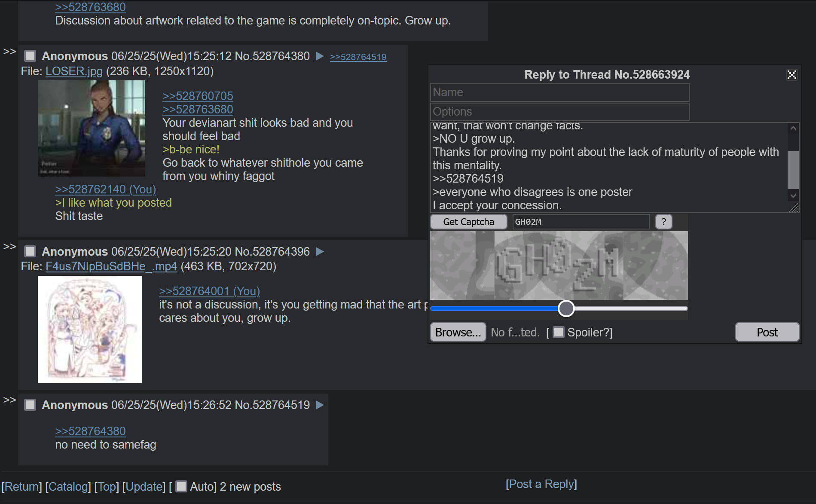Screen dimensions: 816x504
Task: Click the captcha help question mark button
Action: pyautogui.click(x=663, y=222)
